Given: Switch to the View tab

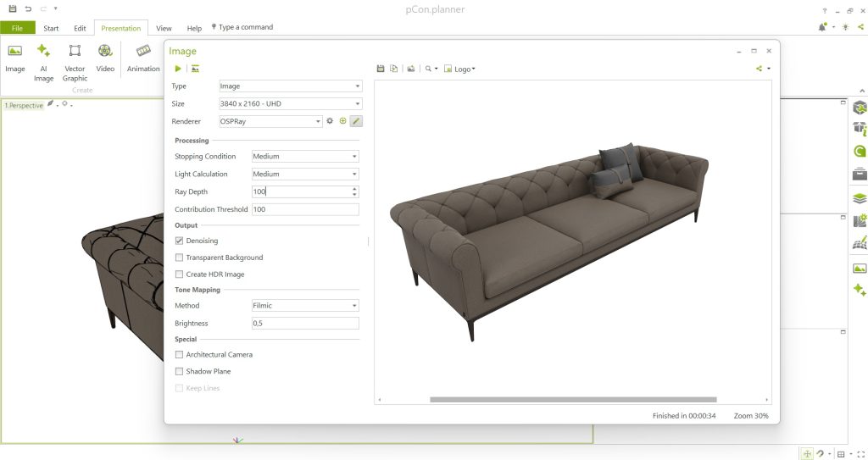Looking at the screenshot, I should (x=164, y=28).
